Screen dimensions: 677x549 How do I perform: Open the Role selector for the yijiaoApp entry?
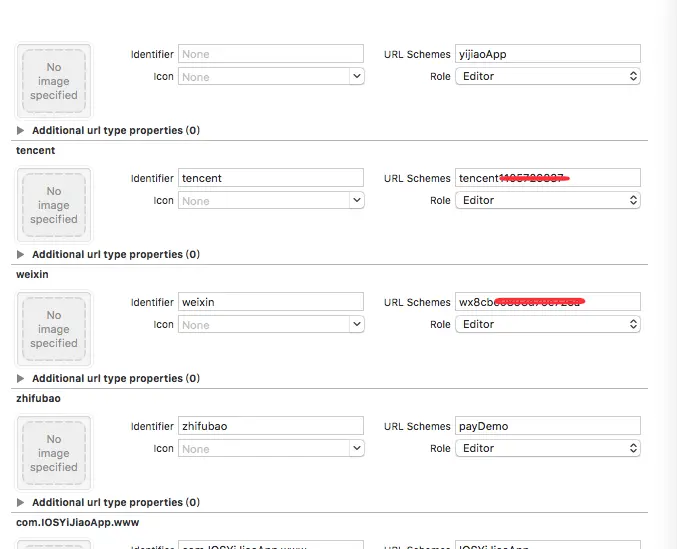547,76
